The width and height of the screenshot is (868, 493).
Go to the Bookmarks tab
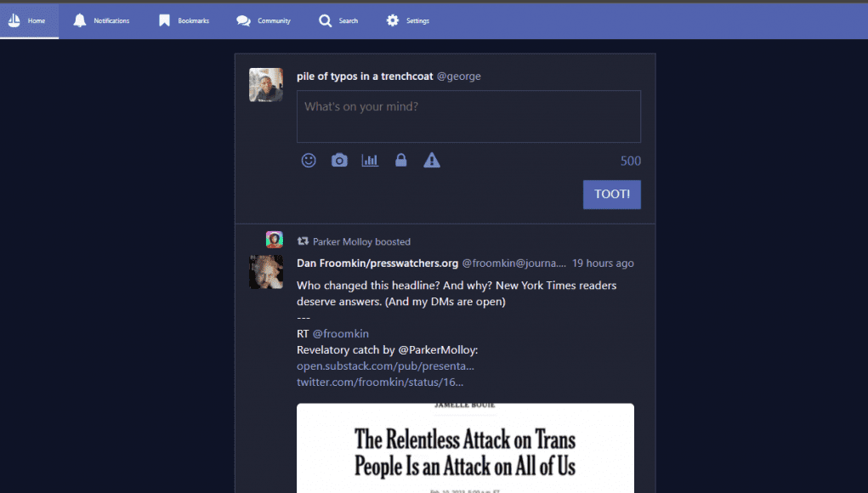pyautogui.click(x=184, y=21)
